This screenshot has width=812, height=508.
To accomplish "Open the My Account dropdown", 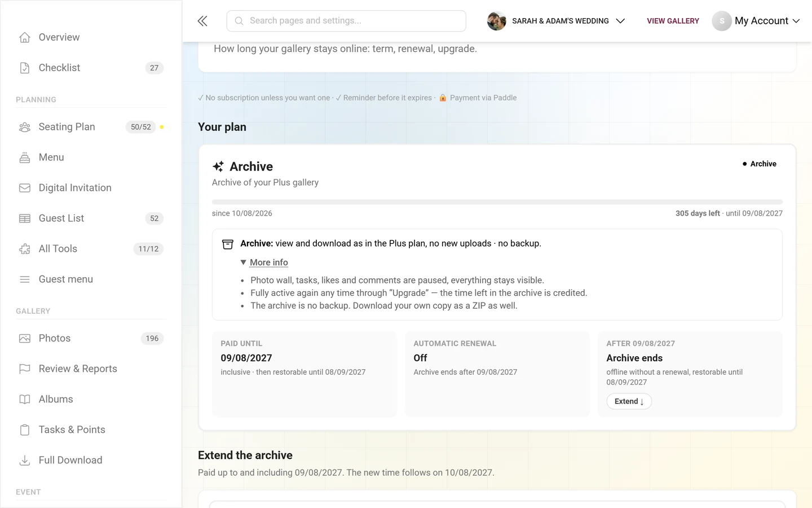I will tap(756, 21).
